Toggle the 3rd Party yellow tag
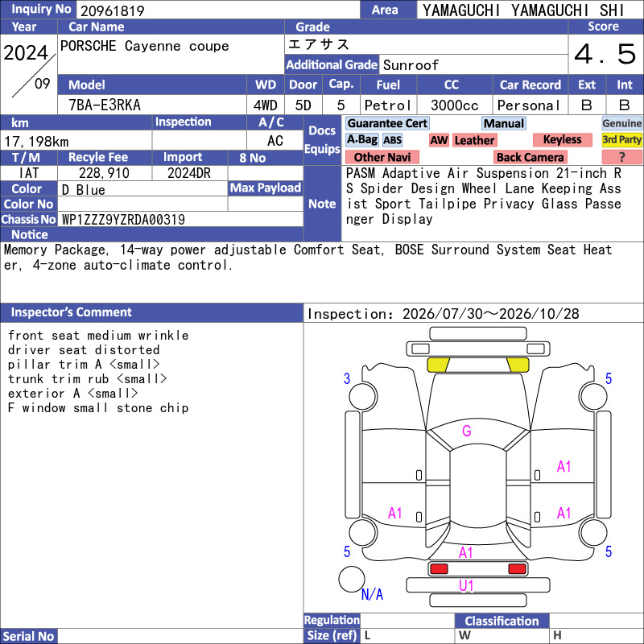644x644 pixels. [x=621, y=140]
